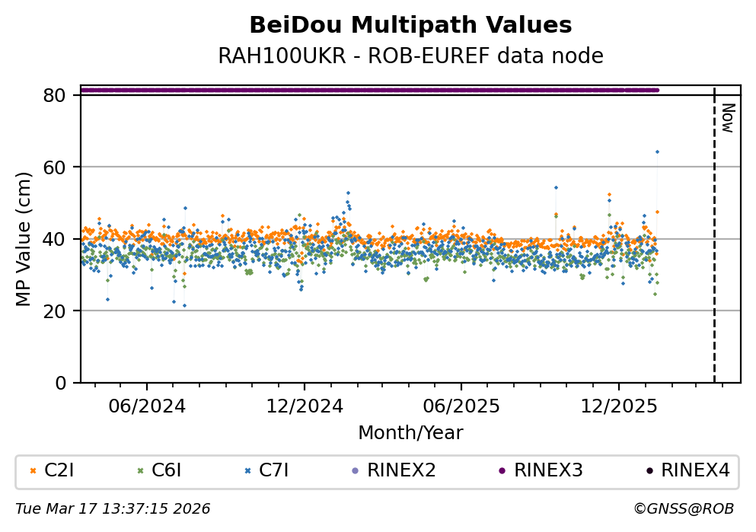Click the black RINEX4 legend dot
This screenshot has width=756, height=532.
[649, 471]
